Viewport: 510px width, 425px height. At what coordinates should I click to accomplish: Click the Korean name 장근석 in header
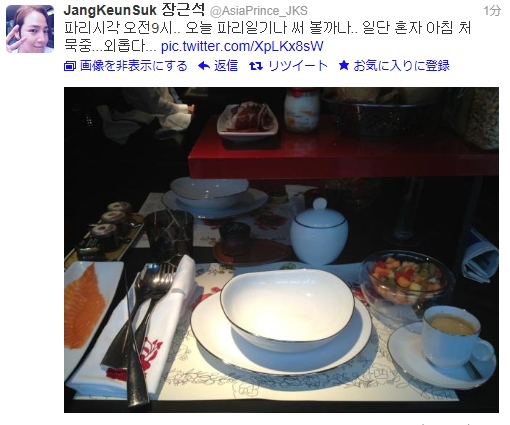click(x=183, y=10)
